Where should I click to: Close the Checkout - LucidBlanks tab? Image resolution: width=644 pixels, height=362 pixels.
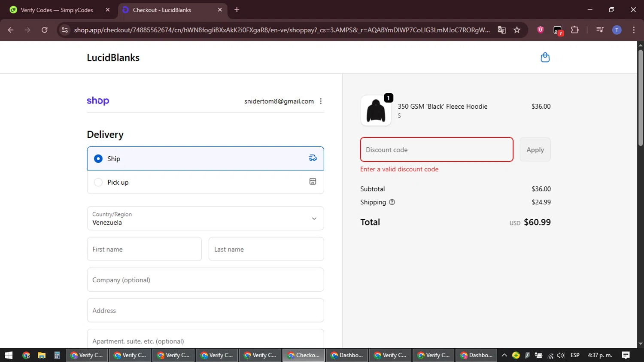tap(220, 9)
